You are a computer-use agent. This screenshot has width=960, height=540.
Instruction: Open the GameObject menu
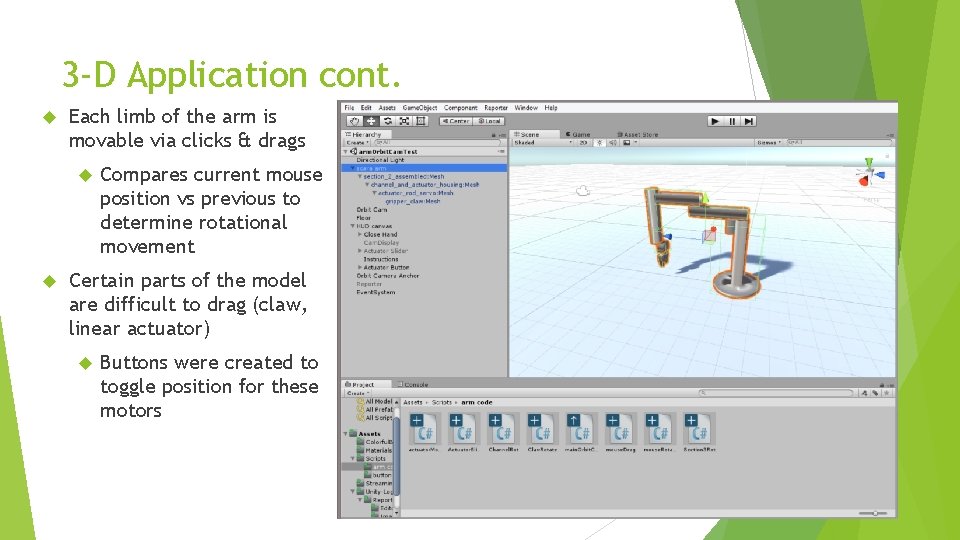[420, 108]
